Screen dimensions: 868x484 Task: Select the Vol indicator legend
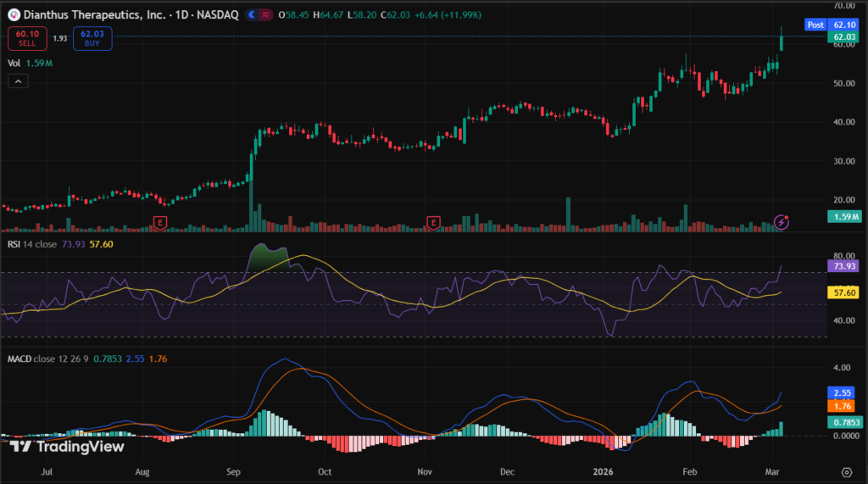14,63
